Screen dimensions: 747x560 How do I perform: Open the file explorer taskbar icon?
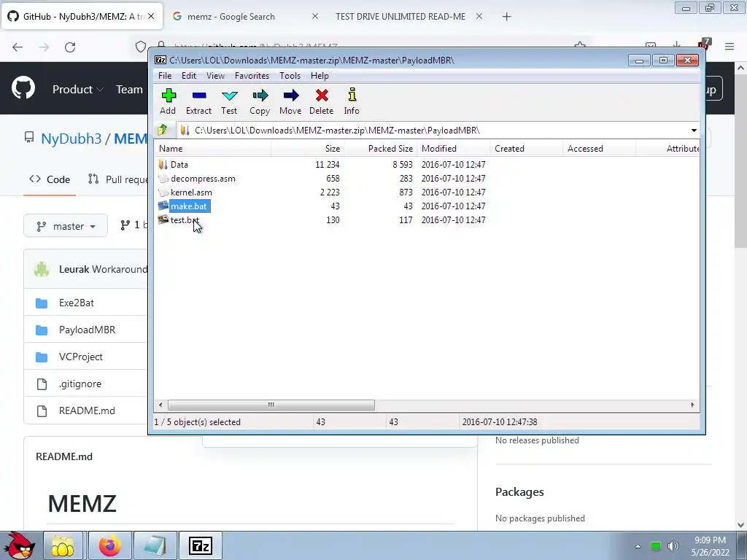click(63, 545)
